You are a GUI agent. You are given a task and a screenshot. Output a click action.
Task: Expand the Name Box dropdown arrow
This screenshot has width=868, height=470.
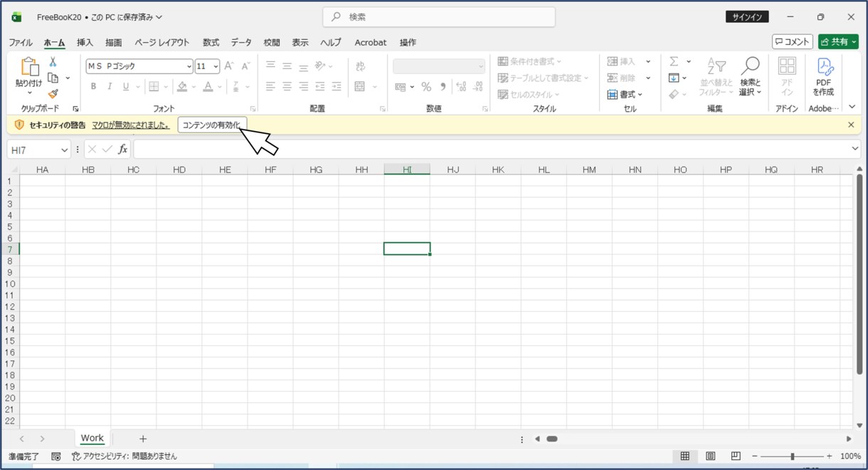pos(64,150)
